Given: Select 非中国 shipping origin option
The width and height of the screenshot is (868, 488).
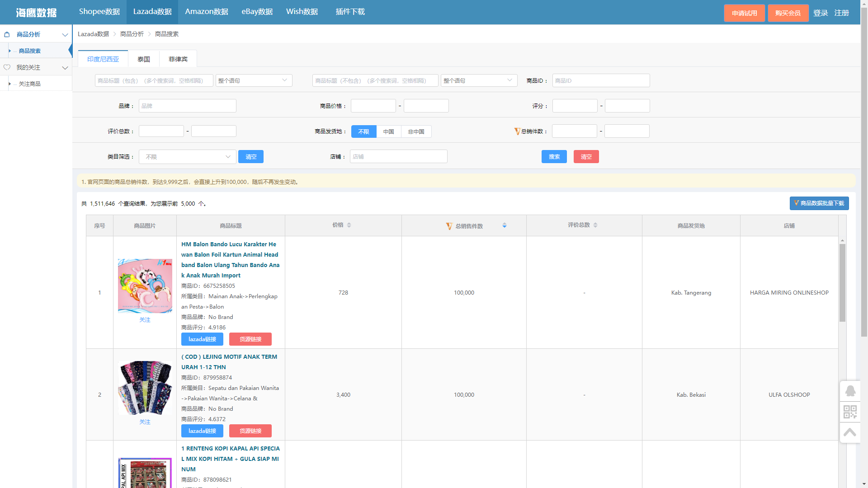Looking at the screenshot, I should coord(416,131).
